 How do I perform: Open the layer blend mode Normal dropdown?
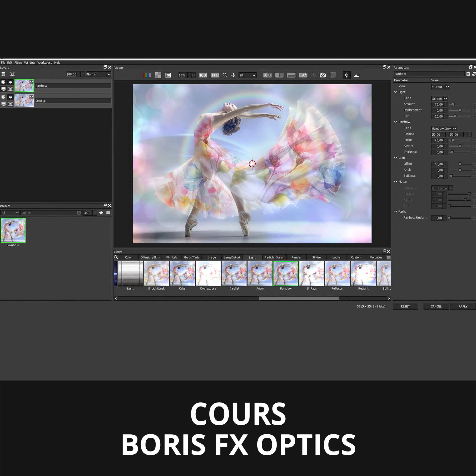click(x=98, y=74)
